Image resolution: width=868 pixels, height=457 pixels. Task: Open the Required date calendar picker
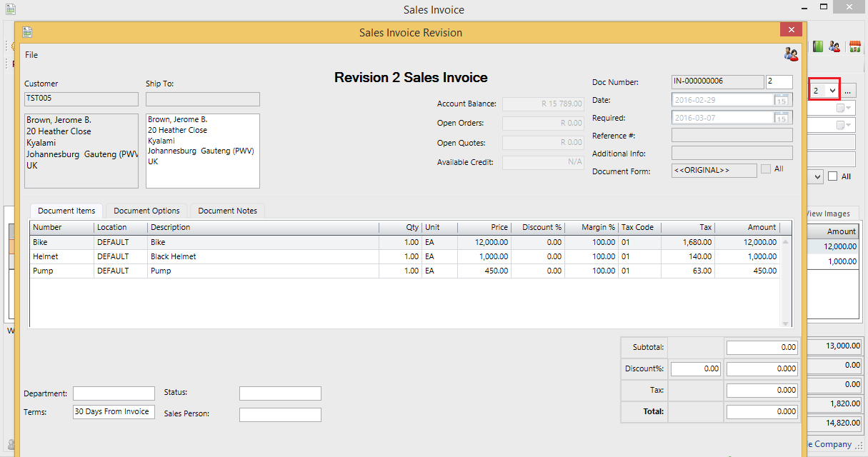[782, 118]
